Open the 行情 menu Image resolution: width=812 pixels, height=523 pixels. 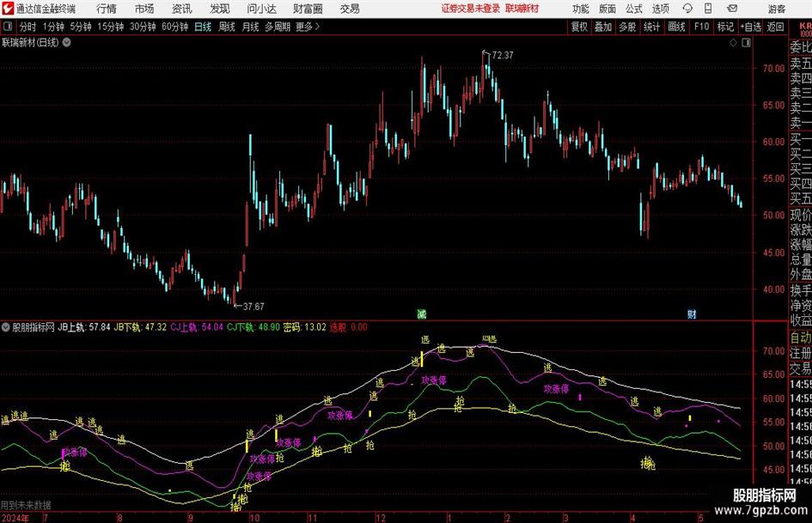(x=107, y=9)
